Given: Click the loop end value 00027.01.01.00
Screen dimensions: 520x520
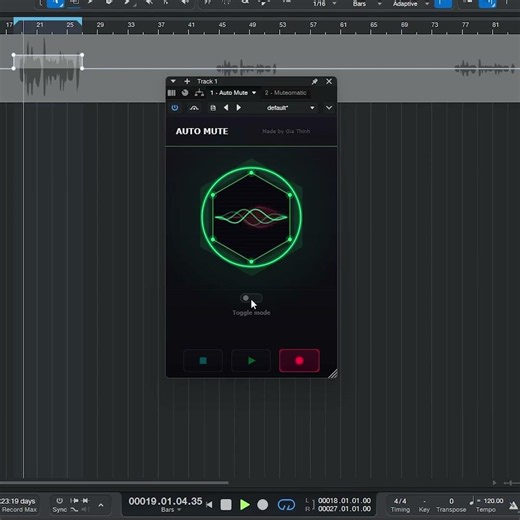Looking at the screenshot, I should pyautogui.click(x=344, y=509).
